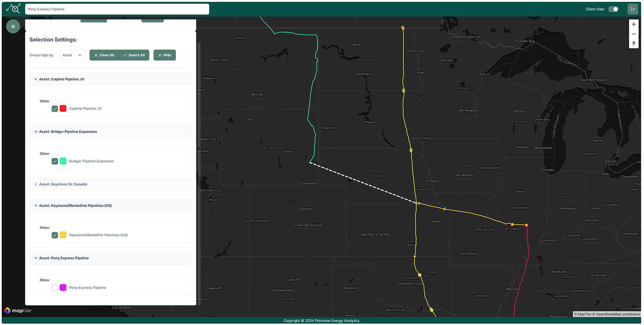The height and width of the screenshot is (325, 644).
Task: Click the orange marker at St. Louis
Action: [512, 225]
